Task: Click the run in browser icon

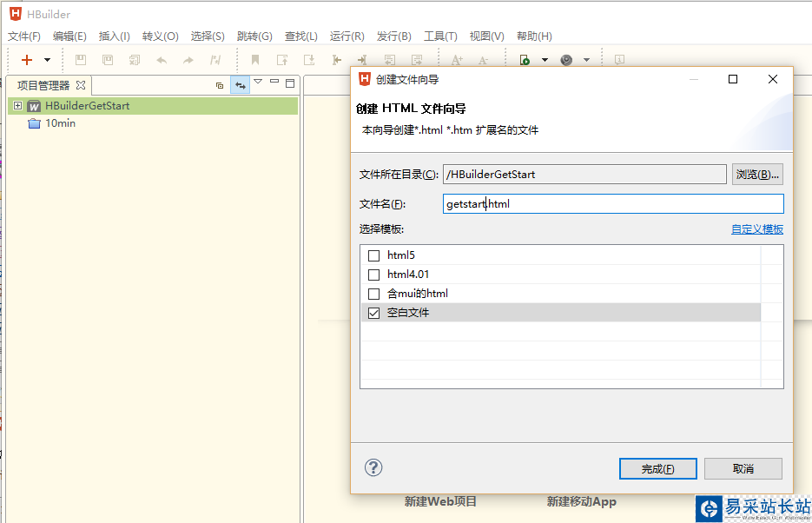Action: pos(525,60)
